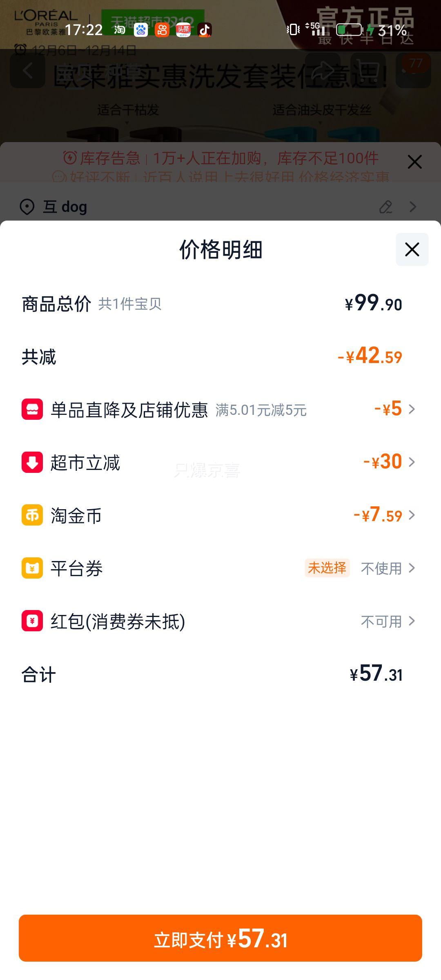441x980 pixels.
Task: Open the shopping cart icon
Action: tap(368, 71)
